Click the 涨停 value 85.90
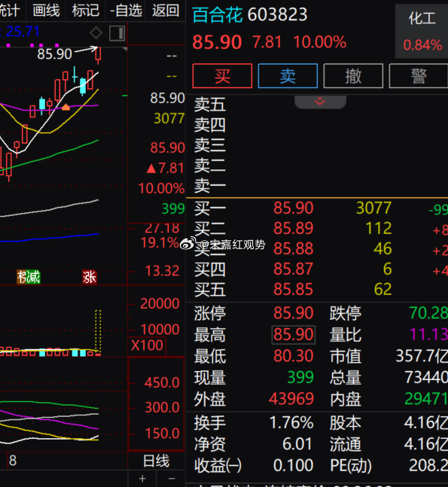Screen dimensions: 448x487 pyautogui.click(x=294, y=313)
